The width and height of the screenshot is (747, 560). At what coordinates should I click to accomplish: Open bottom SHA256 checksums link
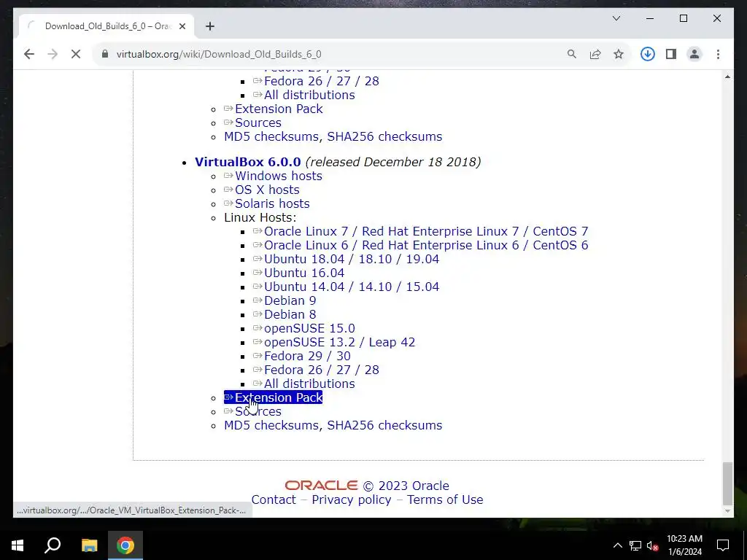click(x=384, y=425)
